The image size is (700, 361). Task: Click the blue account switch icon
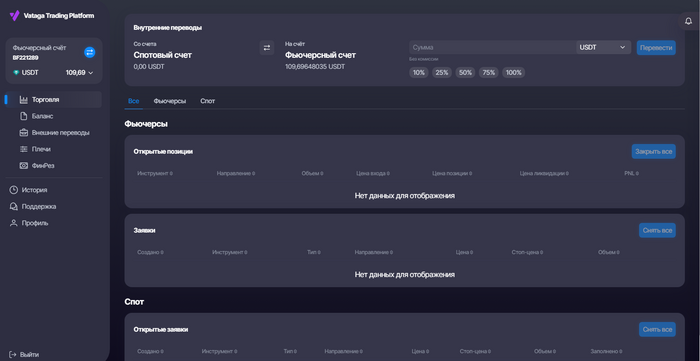coord(90,52)
